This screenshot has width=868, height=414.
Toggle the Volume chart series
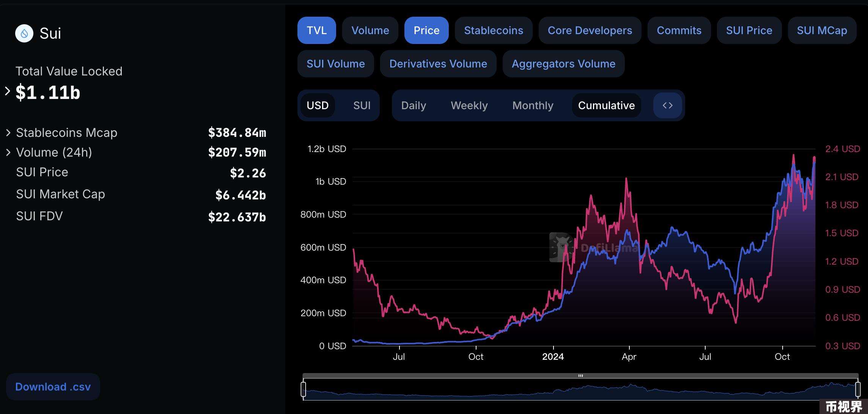click(x=370, y=30)
